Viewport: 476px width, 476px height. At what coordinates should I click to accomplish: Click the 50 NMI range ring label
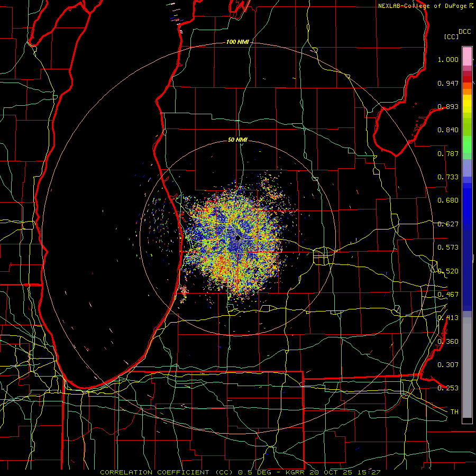[x=237, y=140]
